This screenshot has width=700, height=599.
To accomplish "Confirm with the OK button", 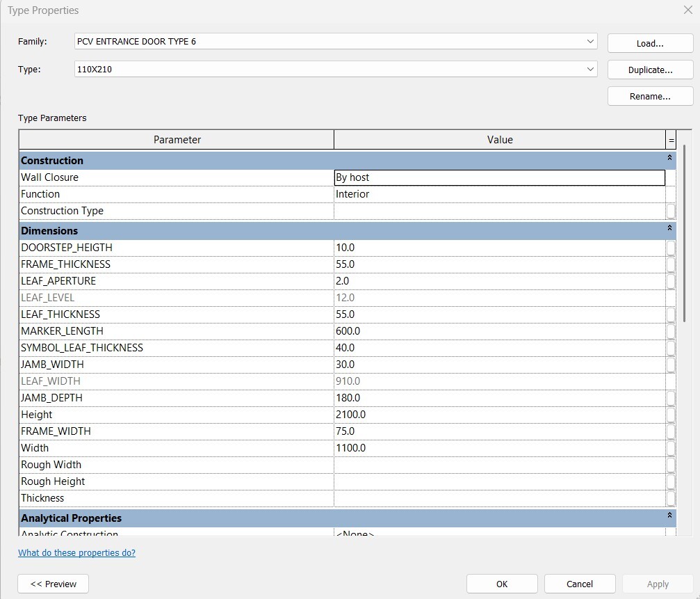I will pos(502,584).
